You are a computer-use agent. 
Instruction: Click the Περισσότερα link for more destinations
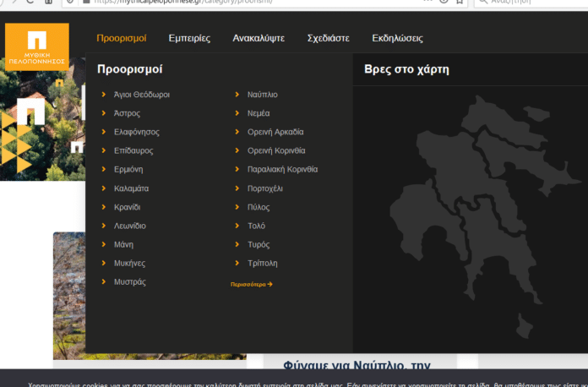[248, 285]
